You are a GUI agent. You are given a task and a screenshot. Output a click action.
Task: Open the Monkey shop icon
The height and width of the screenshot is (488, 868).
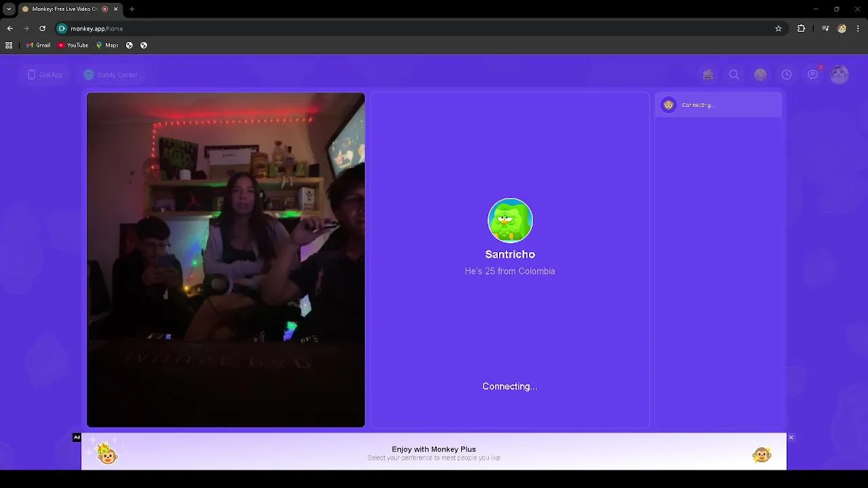coord(708,75)
